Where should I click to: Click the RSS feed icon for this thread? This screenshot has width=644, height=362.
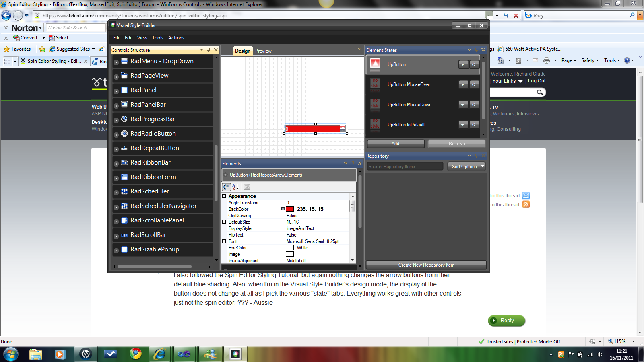point(526,204)
